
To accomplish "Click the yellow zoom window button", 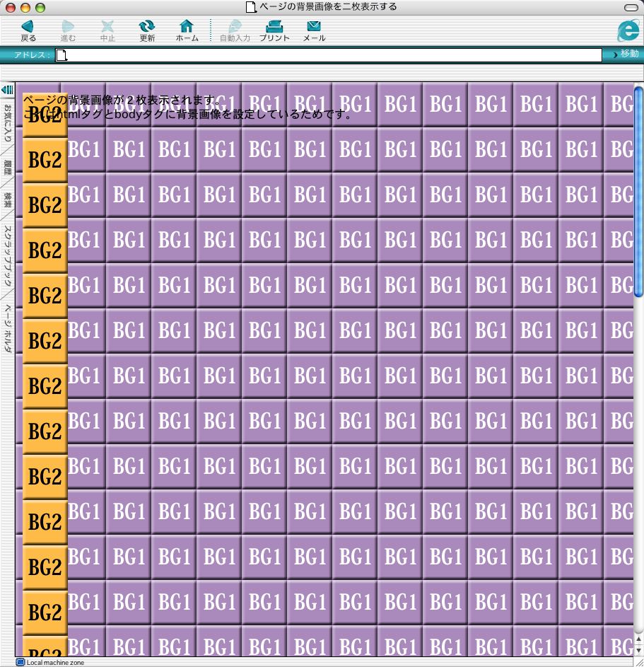I will [25, 7].
